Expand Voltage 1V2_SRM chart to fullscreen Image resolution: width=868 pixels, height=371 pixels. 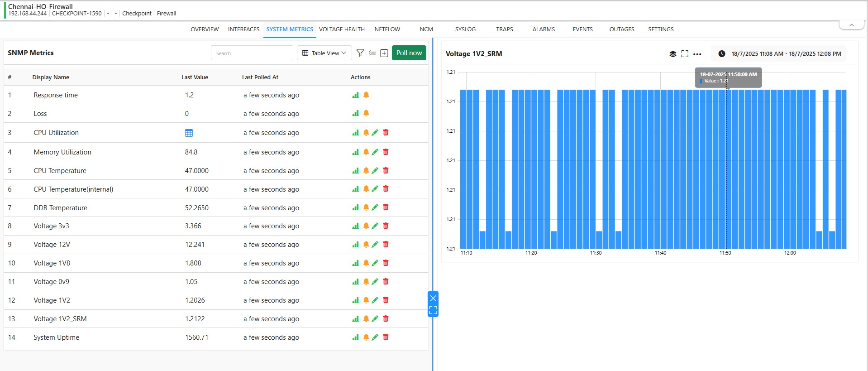[684, 54]
